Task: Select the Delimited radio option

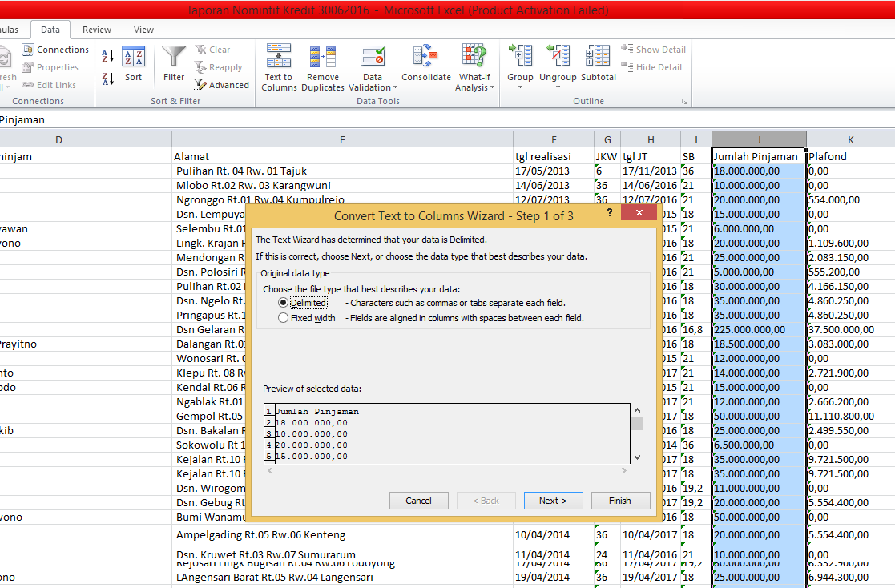Action: pos(283,303)
